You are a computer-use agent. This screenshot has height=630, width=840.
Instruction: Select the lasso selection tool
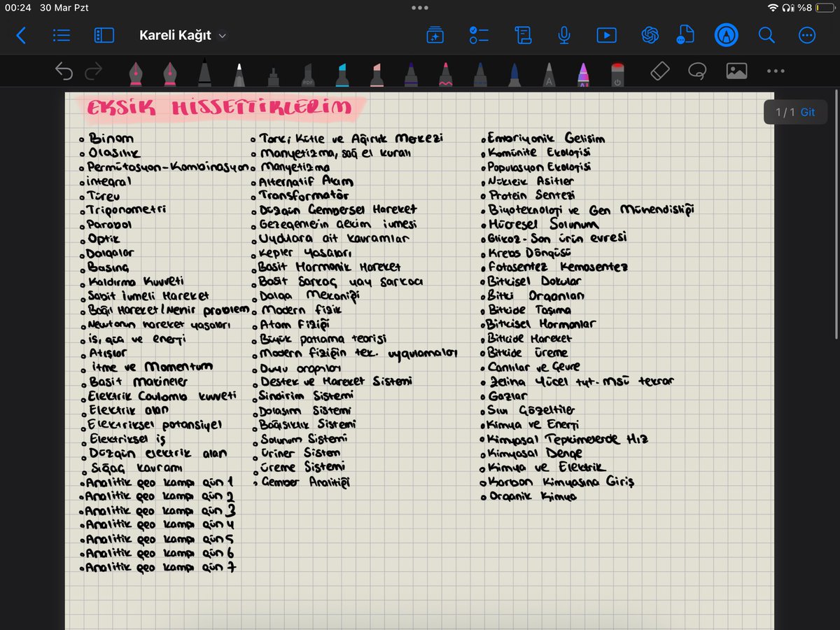[696, 71]
